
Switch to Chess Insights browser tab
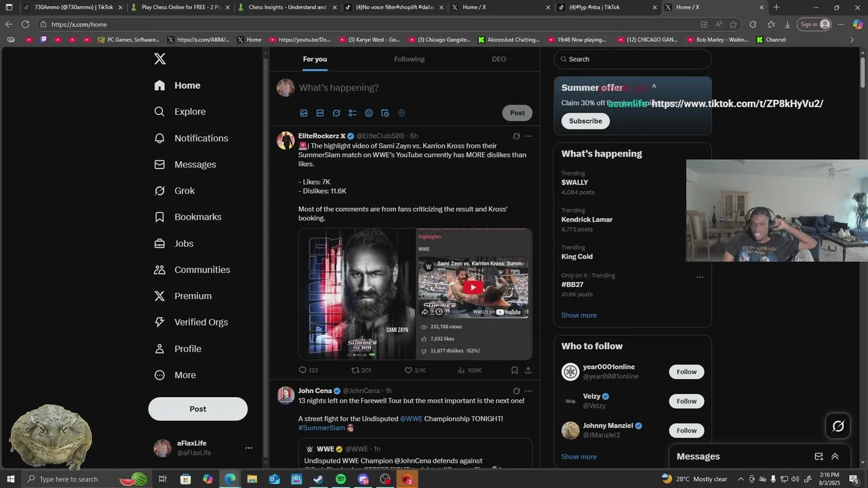pyautogui.click(x=287, y=7)
